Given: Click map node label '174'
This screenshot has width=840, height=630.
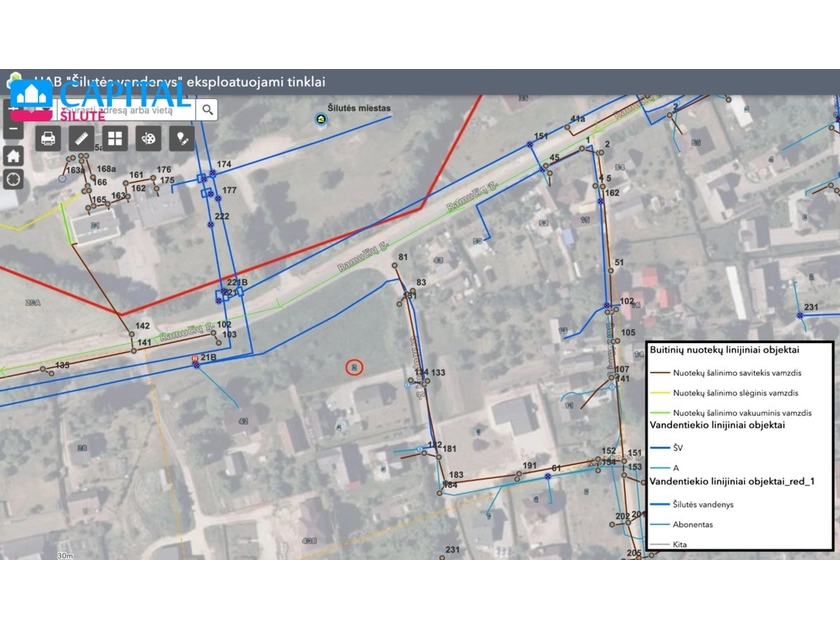Looking at the screenshot, I should pos(224,164).
